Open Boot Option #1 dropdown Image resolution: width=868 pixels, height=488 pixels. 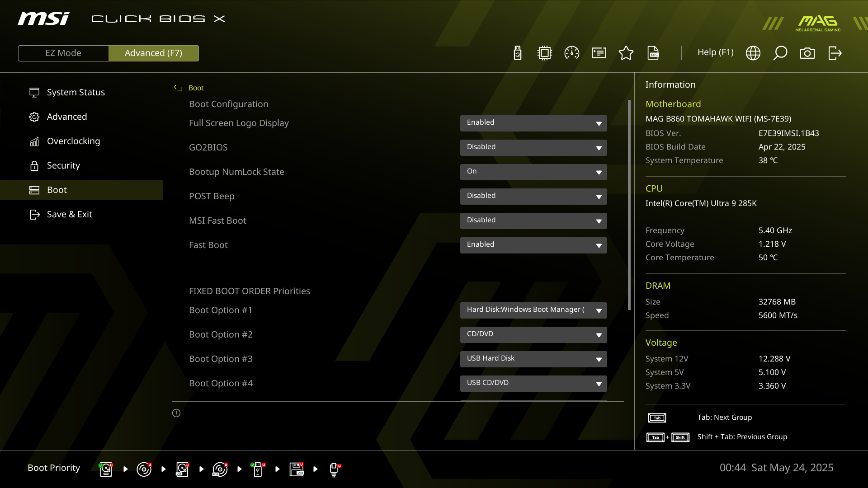pos(533,310)
